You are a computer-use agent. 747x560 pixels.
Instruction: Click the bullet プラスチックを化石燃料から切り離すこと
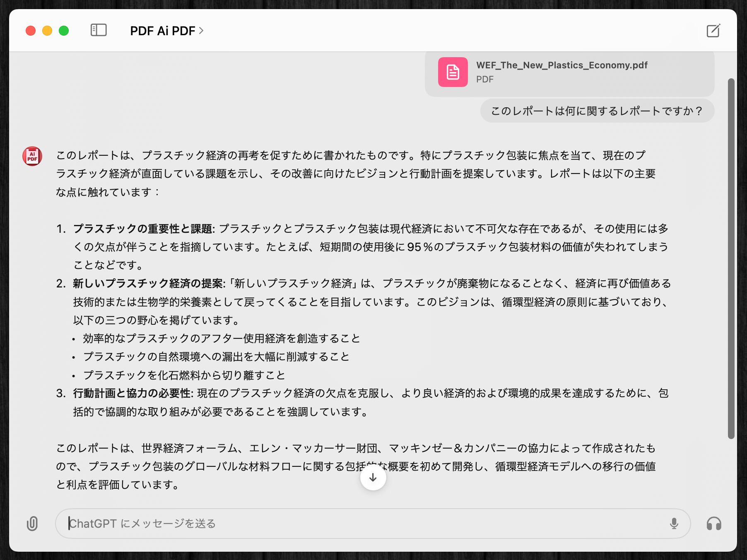[x=184, y=375]
